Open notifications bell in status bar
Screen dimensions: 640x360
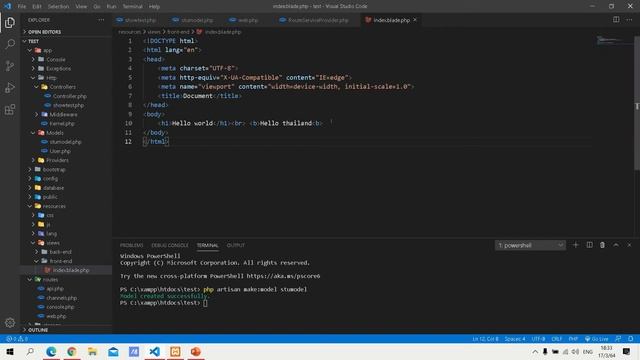pyautogui.click(x=631, y=339)
